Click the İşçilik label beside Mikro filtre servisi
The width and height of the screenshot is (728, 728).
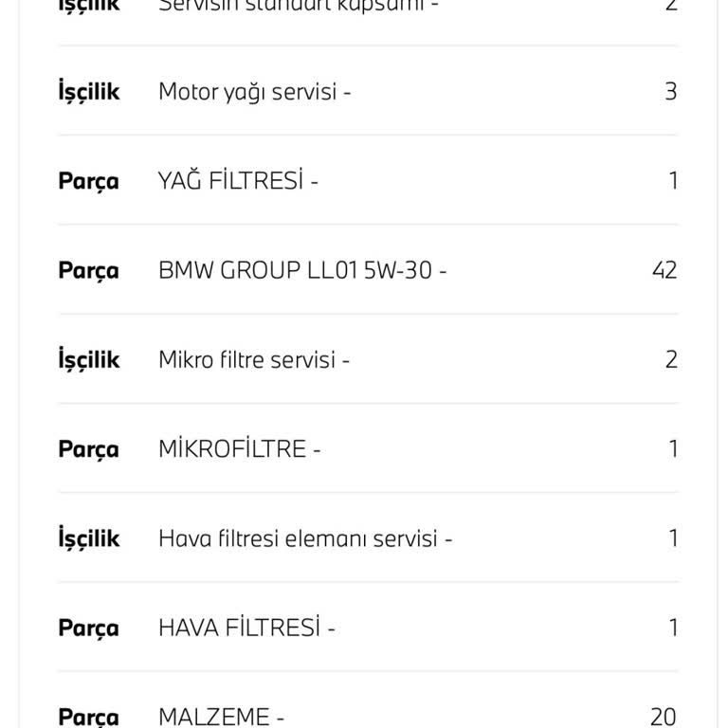tap(89, 360)
